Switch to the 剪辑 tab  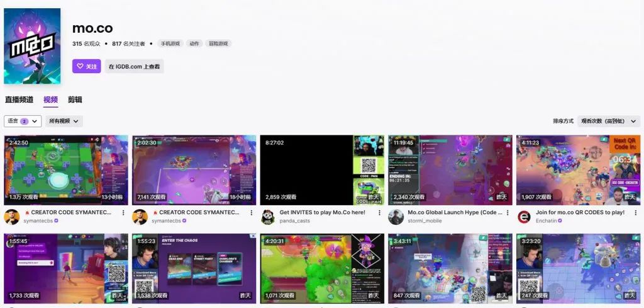tap(75, 100)
